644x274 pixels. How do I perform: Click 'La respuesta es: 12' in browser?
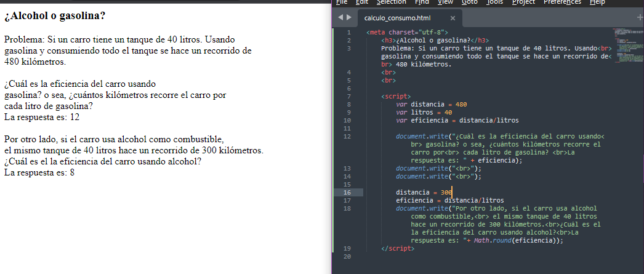point(42,117)
